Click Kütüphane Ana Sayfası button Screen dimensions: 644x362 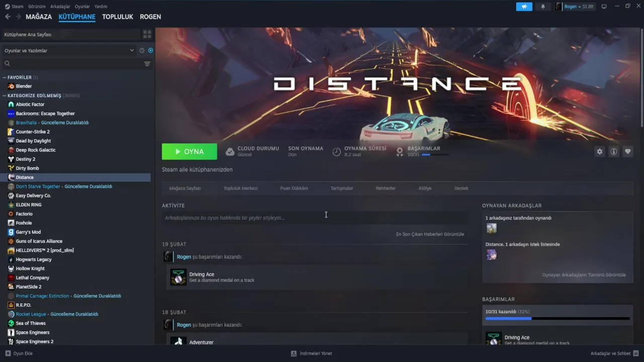[71, 34]
